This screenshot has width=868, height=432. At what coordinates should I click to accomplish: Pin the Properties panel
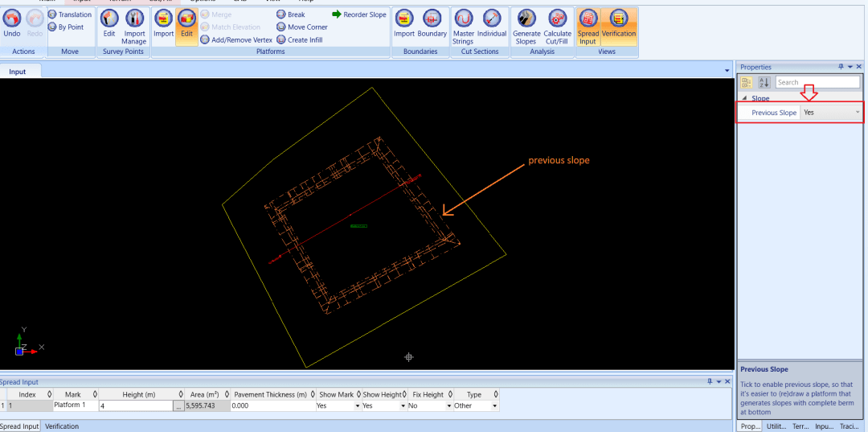pos(841,67)
